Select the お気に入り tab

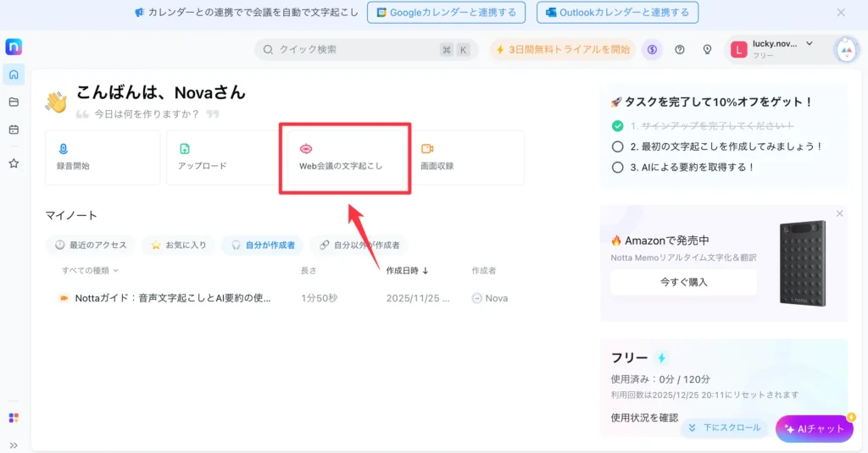tap(179, 245)
